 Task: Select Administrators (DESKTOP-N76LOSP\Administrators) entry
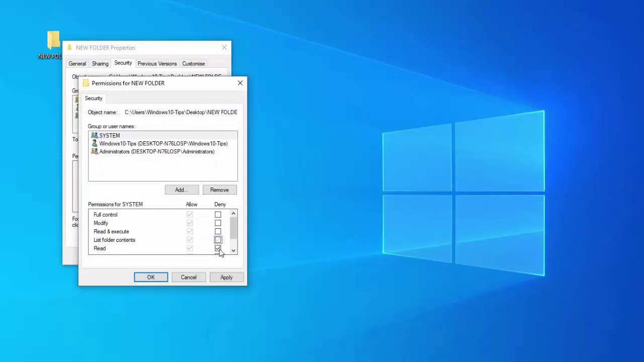pyautogui.click(x=156, y=152)
